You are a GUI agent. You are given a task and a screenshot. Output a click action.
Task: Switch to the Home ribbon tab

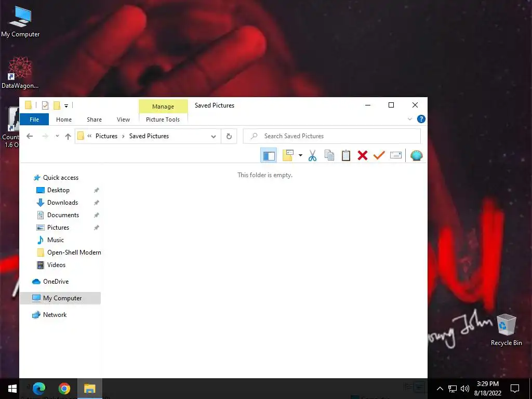tap(64, 119)
